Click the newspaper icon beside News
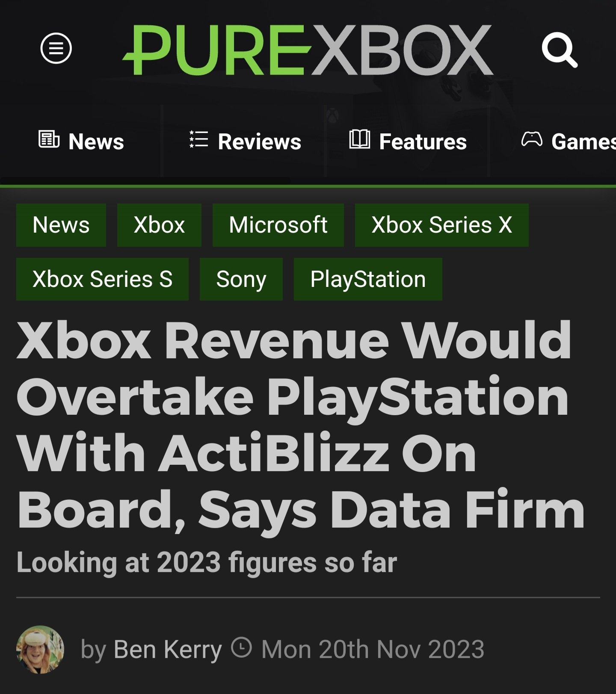 (49, 139)
